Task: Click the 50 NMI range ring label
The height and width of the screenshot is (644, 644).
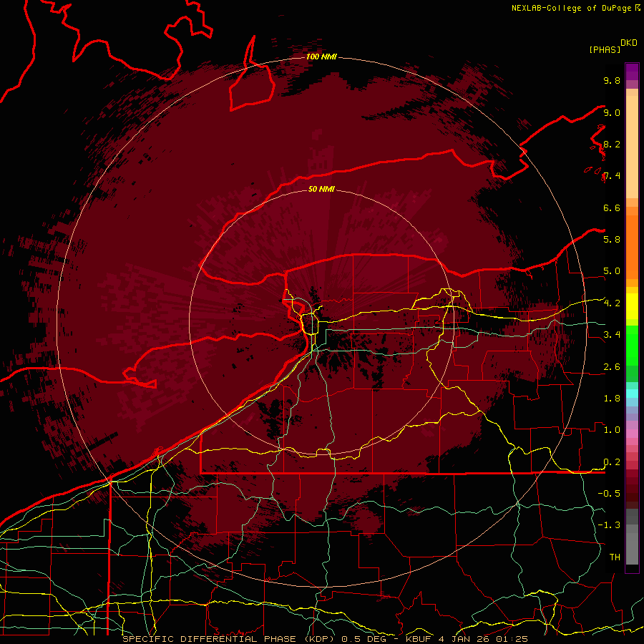Action: click(321, 189)
